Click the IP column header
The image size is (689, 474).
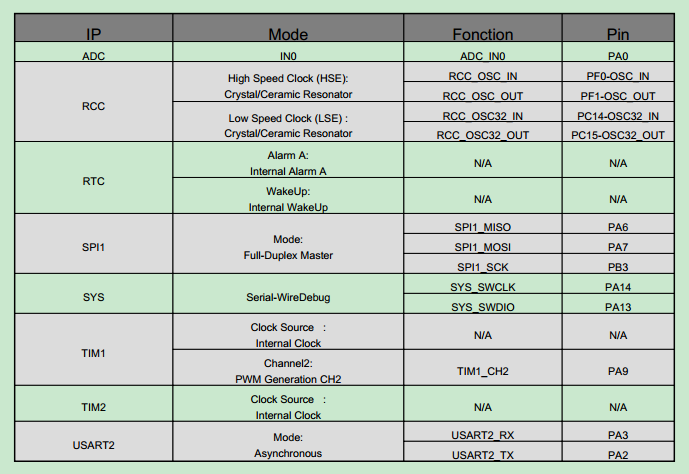pos(94,28)
